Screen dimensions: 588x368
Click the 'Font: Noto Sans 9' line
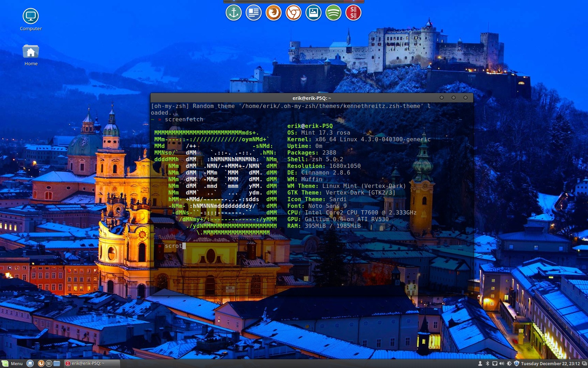click(317, 206)
